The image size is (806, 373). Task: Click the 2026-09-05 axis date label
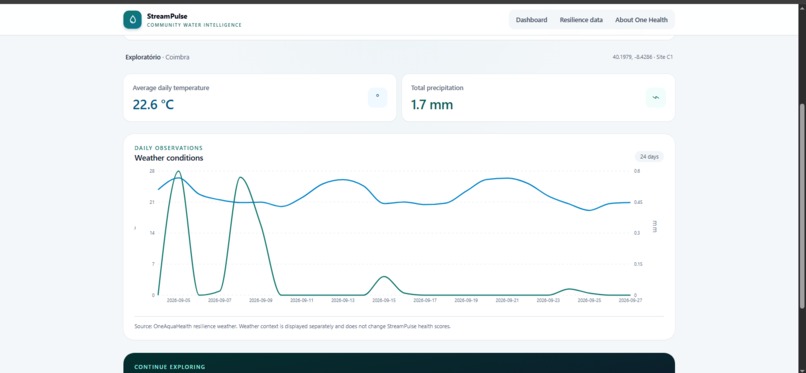point(178,300)
